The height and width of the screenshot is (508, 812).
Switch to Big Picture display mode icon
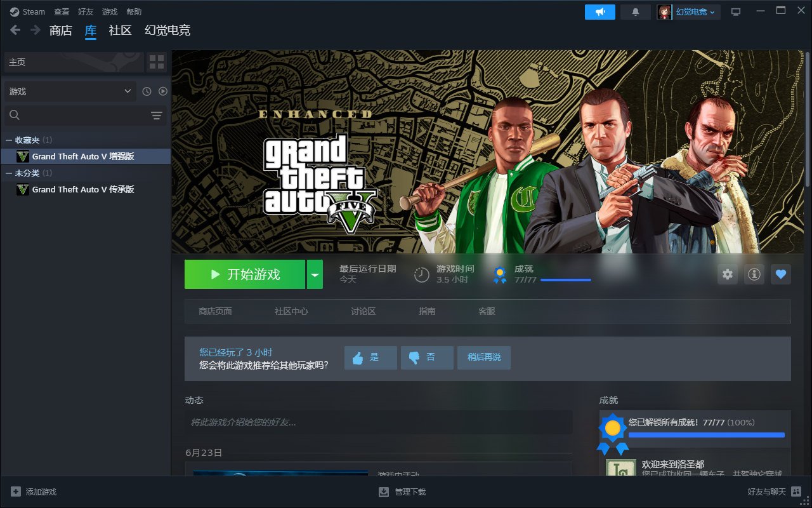[x=736, y=12]
